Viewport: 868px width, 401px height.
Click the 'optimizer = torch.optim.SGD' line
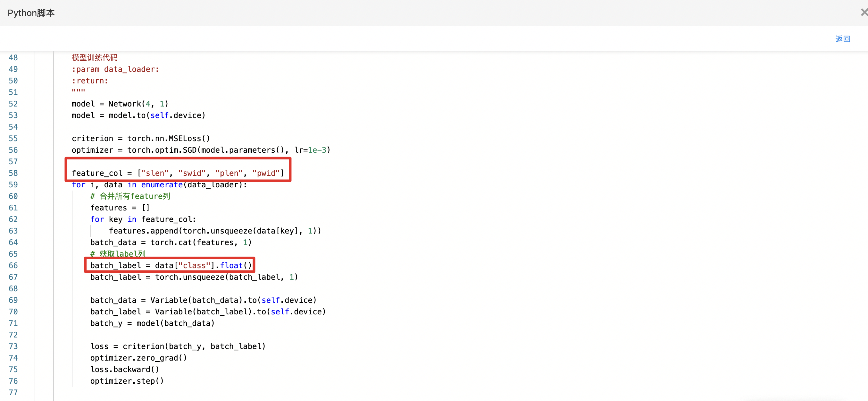coord(201,150)
